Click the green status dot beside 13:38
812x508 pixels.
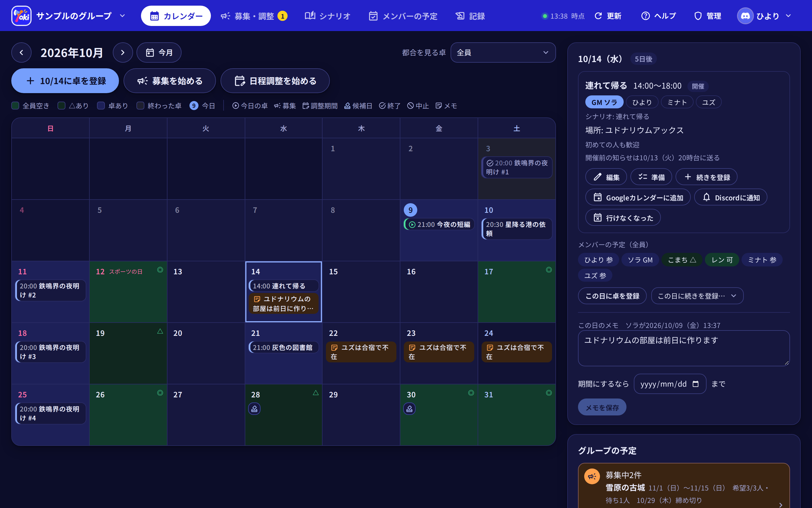[545, 16]
